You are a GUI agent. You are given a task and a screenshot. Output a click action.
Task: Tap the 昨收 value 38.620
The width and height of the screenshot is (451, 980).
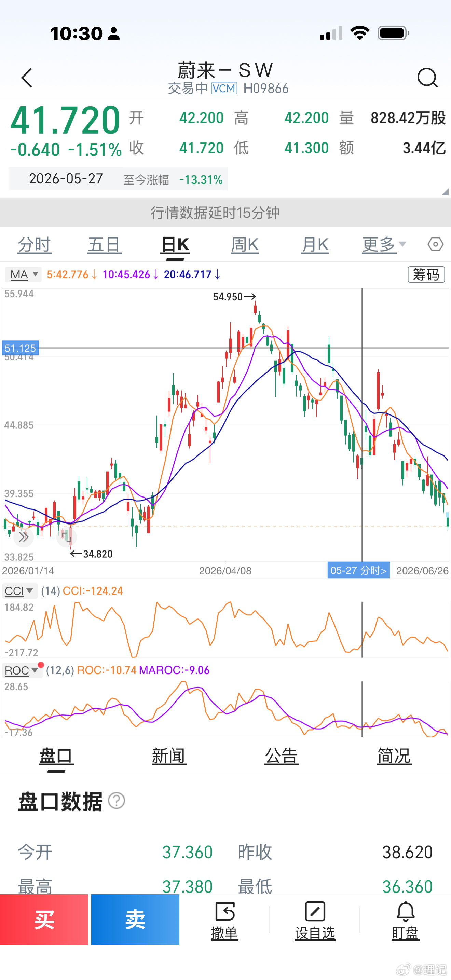tap(408, 852)
